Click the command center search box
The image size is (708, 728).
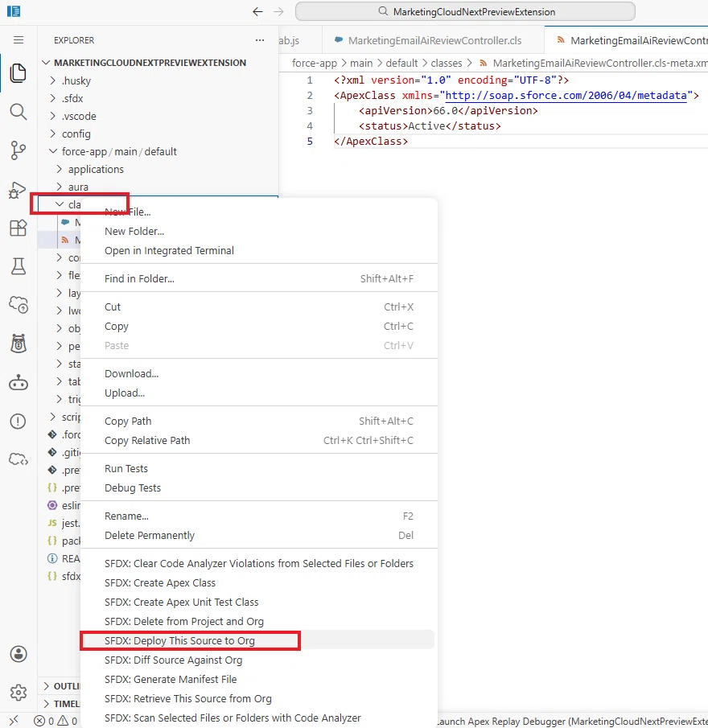point(465,11)
